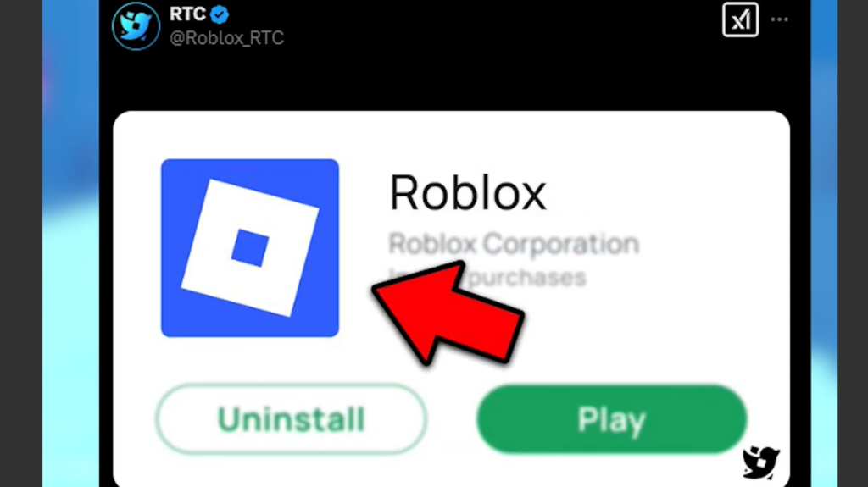
Task: Click the blank white area right of Roblox title
Action: point(665,192)
